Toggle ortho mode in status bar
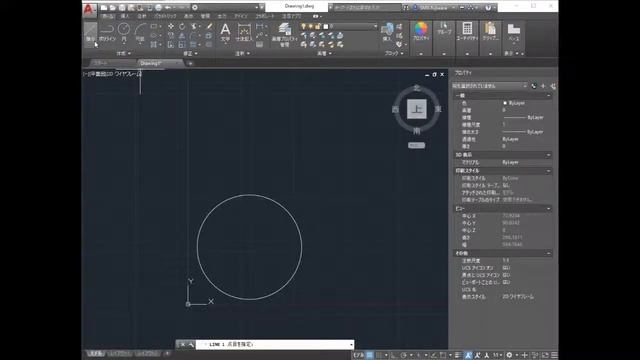 pyautogui.click(x=393, y=355)
